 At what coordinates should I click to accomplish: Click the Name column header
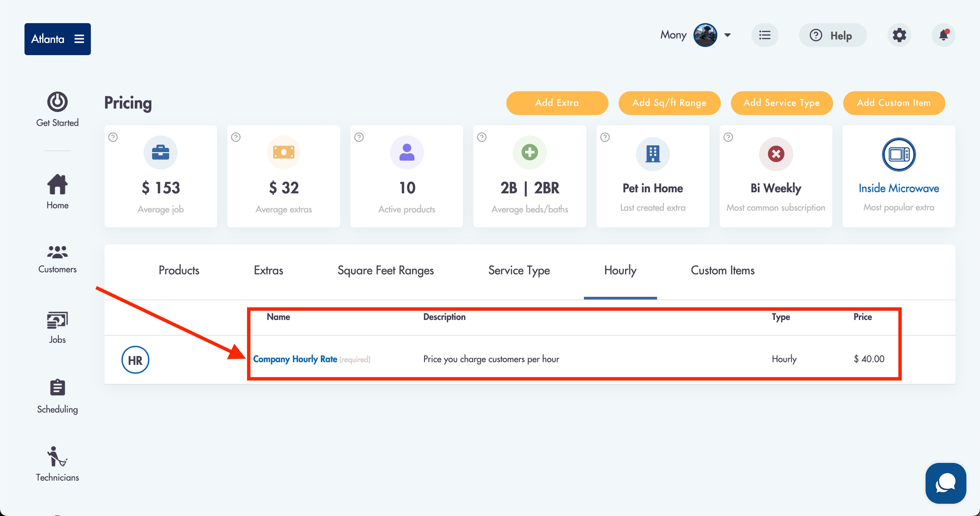point(278,317)
